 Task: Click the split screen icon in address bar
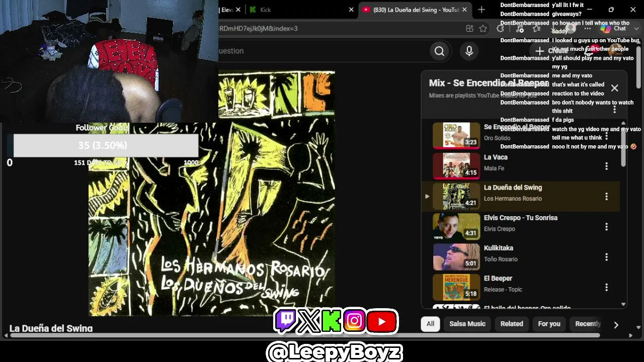point(469,29)
